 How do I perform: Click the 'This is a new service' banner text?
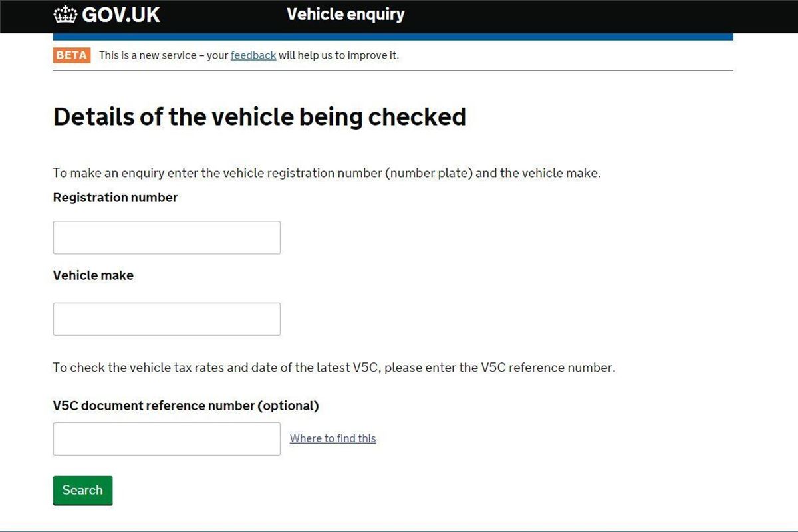[x=249, y=55]
